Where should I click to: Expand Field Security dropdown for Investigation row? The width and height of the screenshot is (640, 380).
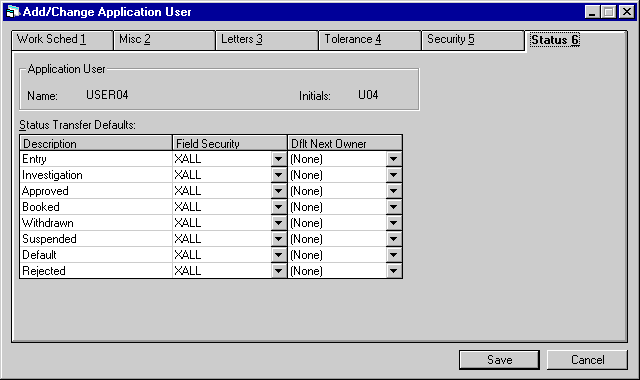pyautogui.click(x=279, y=175)
